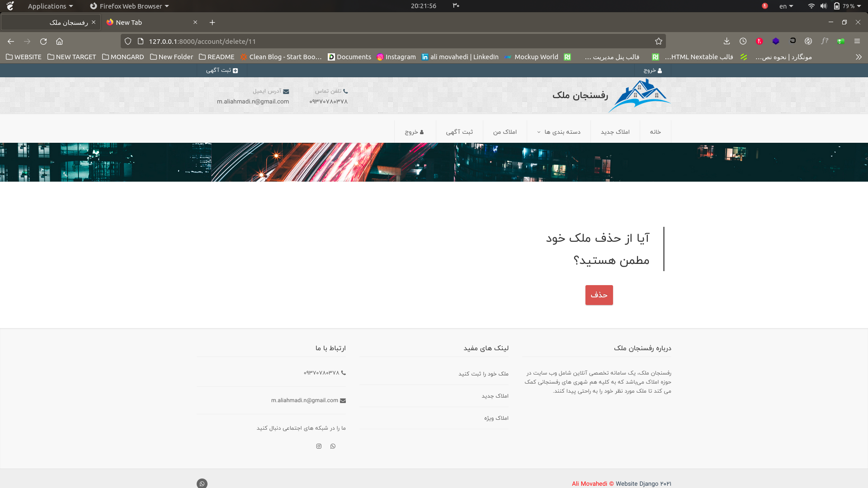Screen dimensions: 868x488
Task: Open the Instagram bookmark in the bookmarks bar
Action: 396,57
